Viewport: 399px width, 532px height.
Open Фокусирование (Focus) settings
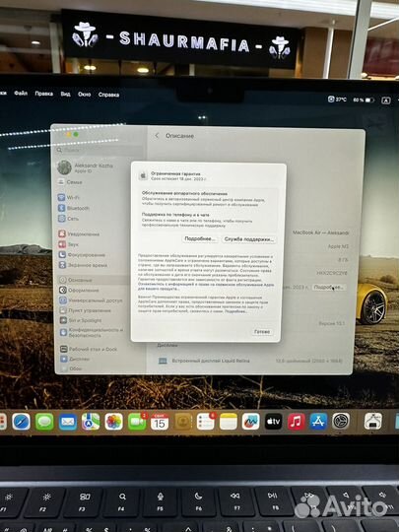tap(82, 255)
